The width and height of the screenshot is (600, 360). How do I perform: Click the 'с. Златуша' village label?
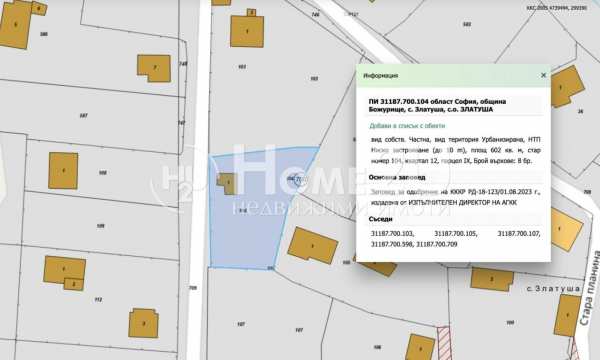(x=553, y=289)
